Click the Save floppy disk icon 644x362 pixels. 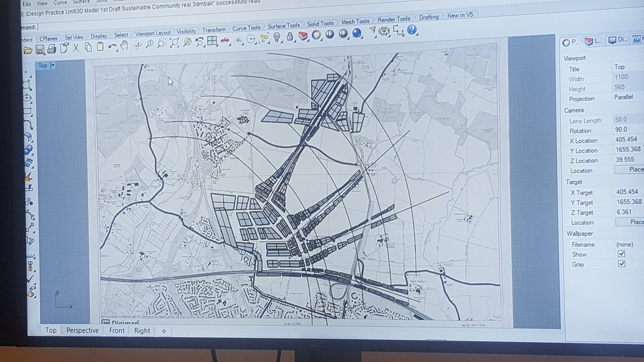click(40, 50)
